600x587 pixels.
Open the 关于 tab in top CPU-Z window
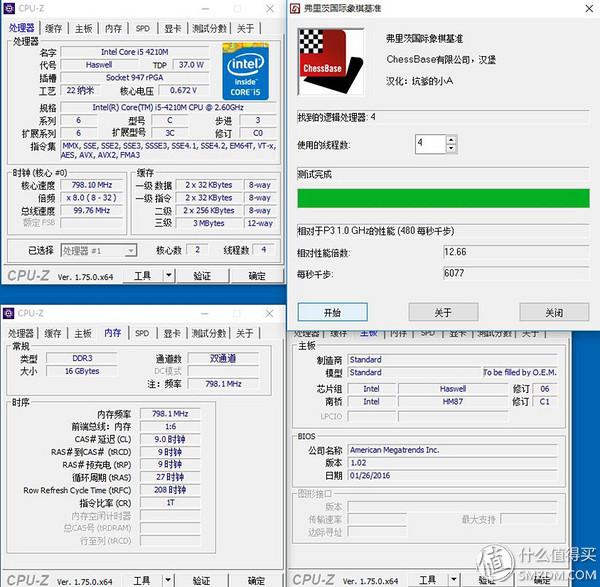pyautogui.click(x=245, y=28)
